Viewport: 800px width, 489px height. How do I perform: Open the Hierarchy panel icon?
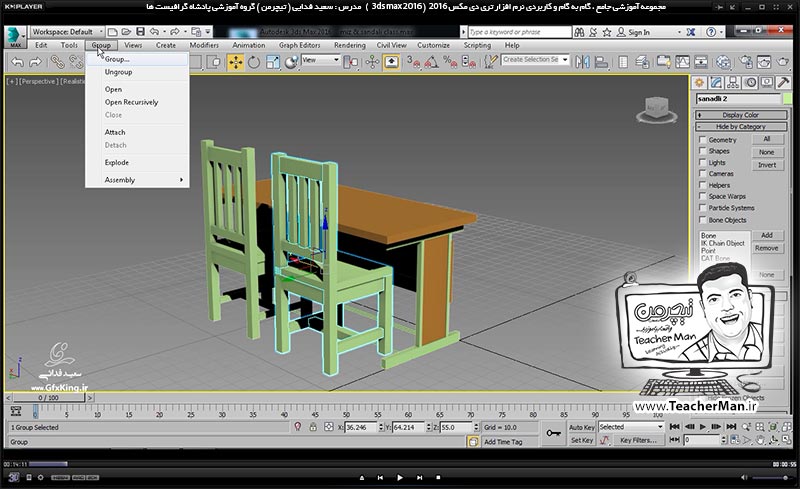pos(733,83)
